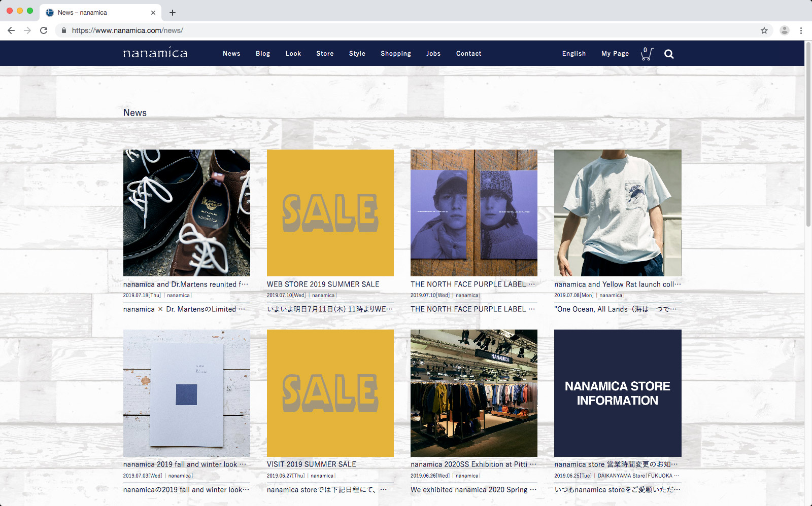
Task: Open the Jobs menu item
Action: 433,54
